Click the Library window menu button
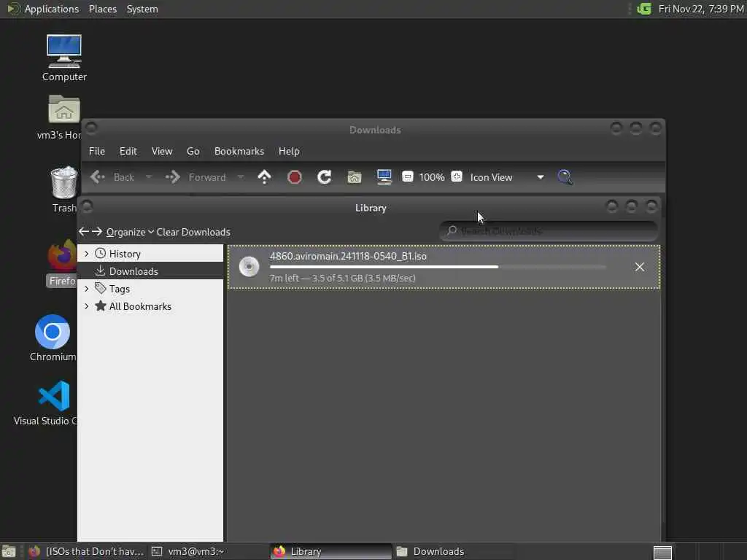The height and width of the screenshot is (560, 747). (87, 206)
